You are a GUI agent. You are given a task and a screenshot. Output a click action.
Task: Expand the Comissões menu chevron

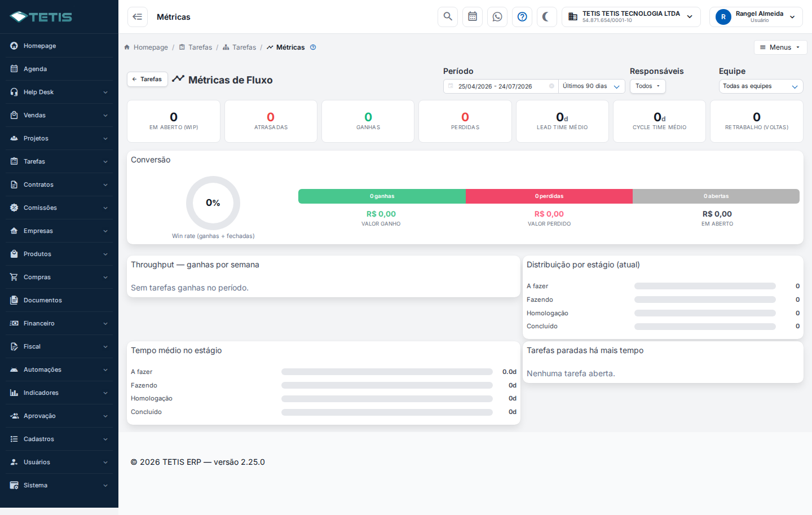pos(105,208)
